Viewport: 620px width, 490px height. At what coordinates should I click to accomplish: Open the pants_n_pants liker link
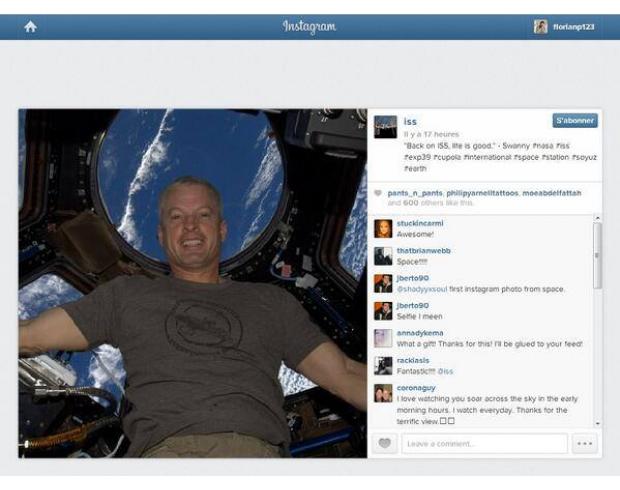coord(415,193)
